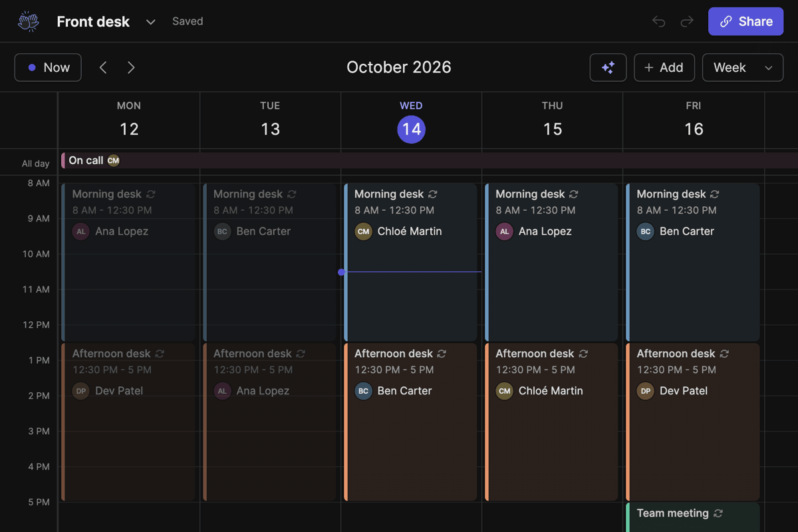This screenshot has width=798, height=532.
Task: Click the BC avatar on Wednesday Afternoon desk
Action: coord(363,391)
